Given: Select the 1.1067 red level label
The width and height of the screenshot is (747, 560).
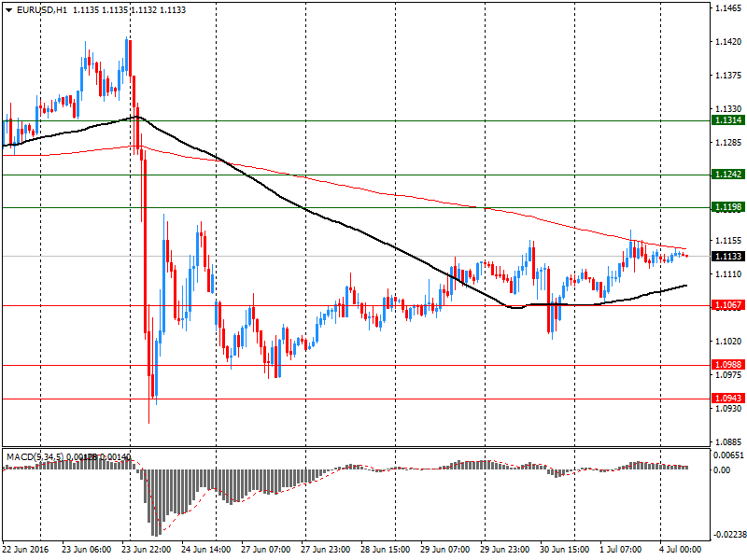Looking at the screenshot, I should pos(728,305).
